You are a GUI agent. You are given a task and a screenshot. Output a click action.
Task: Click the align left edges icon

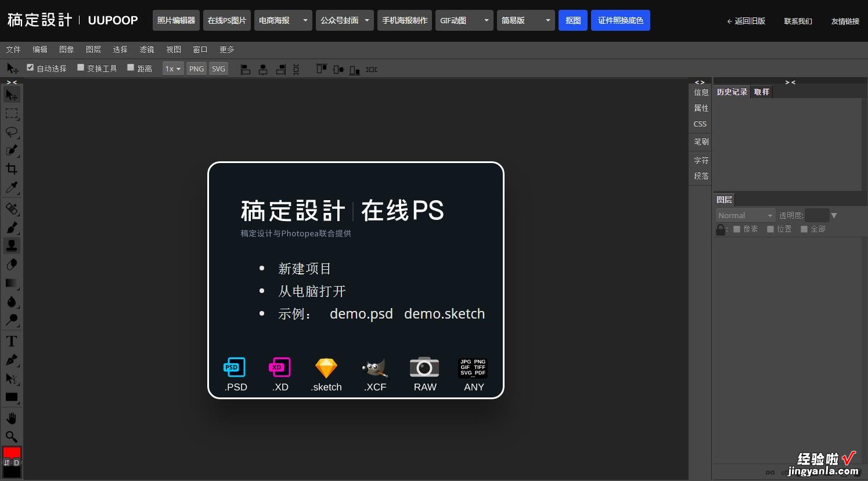click(246, 69)
